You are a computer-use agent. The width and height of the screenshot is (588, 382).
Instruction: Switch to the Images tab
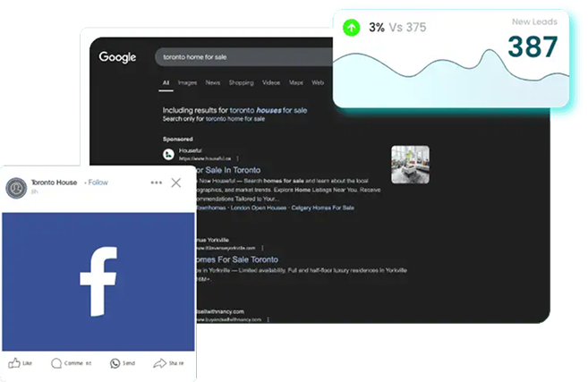click(187, 83)
